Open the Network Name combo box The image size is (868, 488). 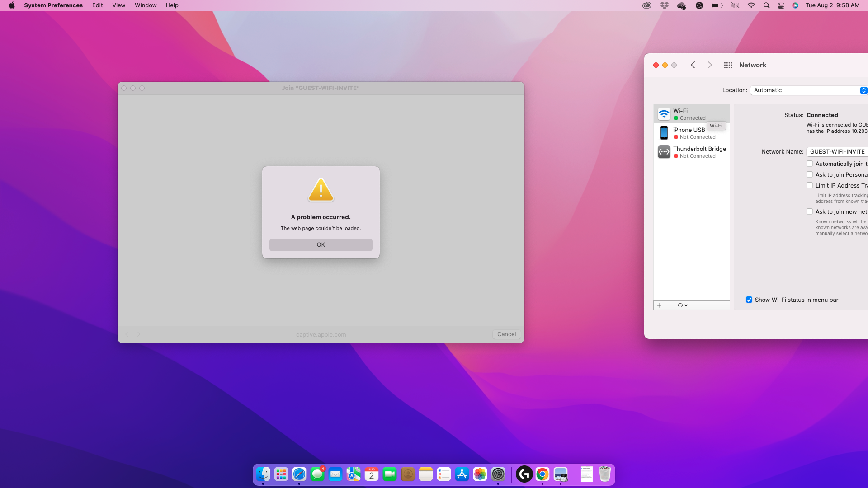(837, 152)
